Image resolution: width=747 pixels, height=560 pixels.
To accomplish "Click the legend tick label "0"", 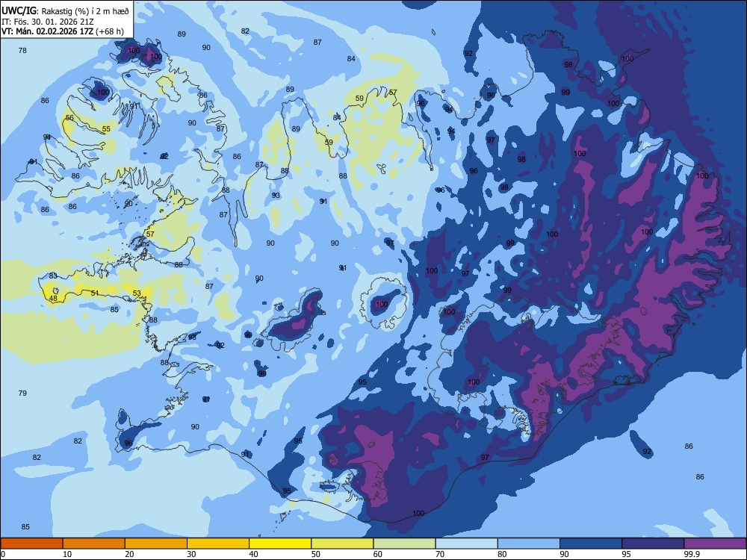I will 3,554.
